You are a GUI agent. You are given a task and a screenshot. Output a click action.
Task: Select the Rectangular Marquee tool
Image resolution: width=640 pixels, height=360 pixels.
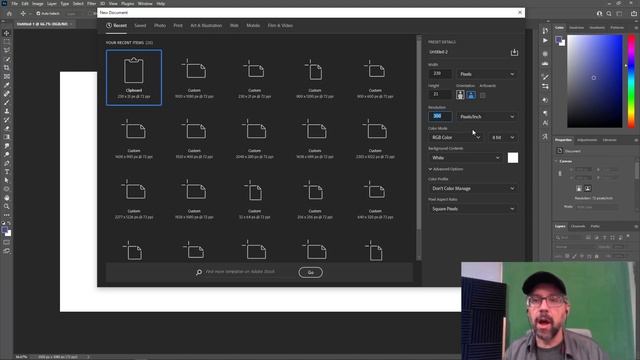click(7, 42)
